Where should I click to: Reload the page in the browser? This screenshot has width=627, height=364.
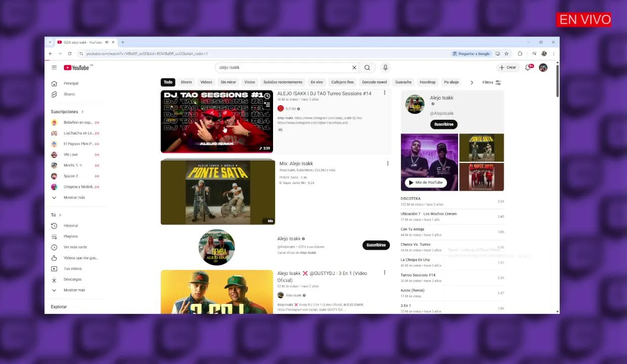[x=70, y=54]
